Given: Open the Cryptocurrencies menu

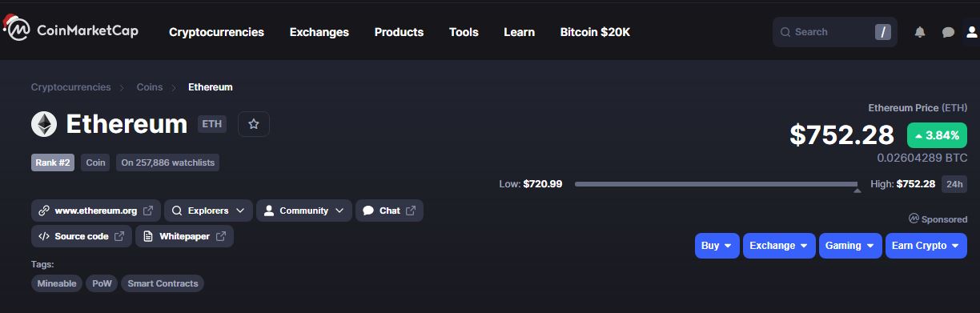Looking at the screenshot, I should (x=216, y=32).
